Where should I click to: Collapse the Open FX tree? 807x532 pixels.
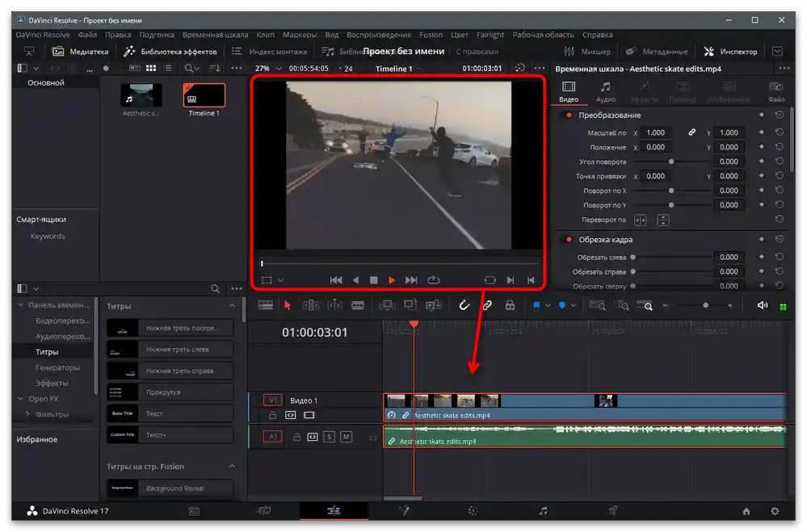tap(20, 399)
